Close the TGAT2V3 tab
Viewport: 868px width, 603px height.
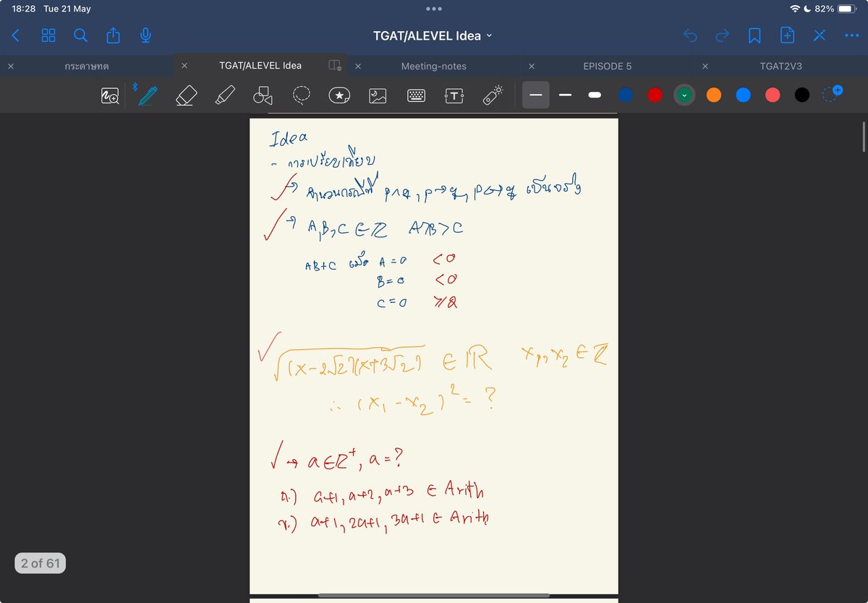click(x=705, y=66)
